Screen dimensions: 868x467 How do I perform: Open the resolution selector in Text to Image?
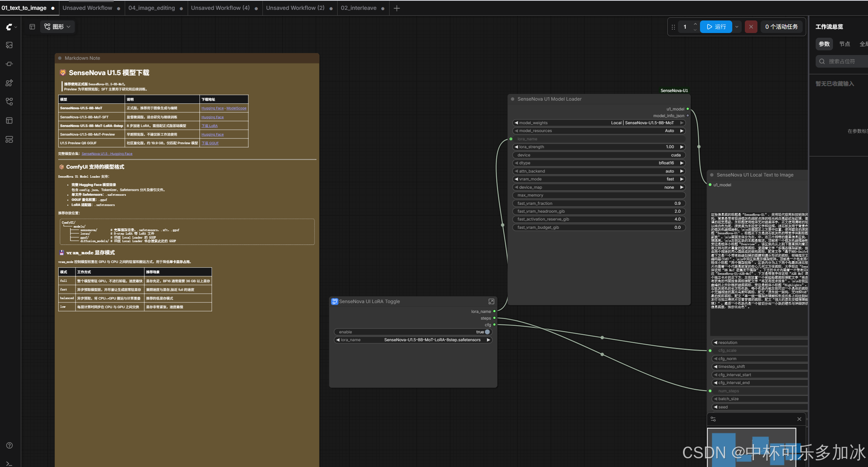(760, 343)
